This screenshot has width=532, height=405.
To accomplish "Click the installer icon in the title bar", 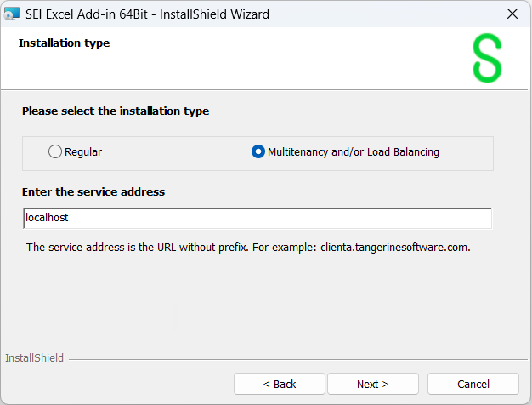I will [x=13, y=14].
